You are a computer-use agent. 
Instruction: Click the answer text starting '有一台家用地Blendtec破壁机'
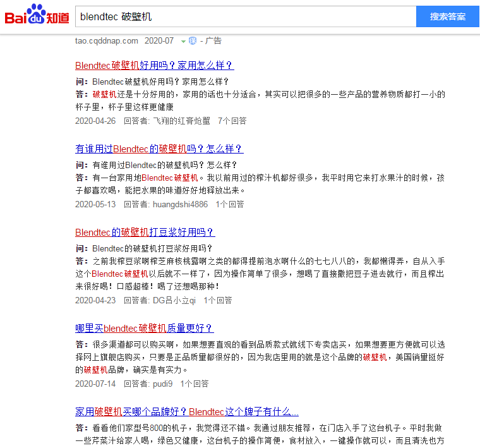point(260,184)
